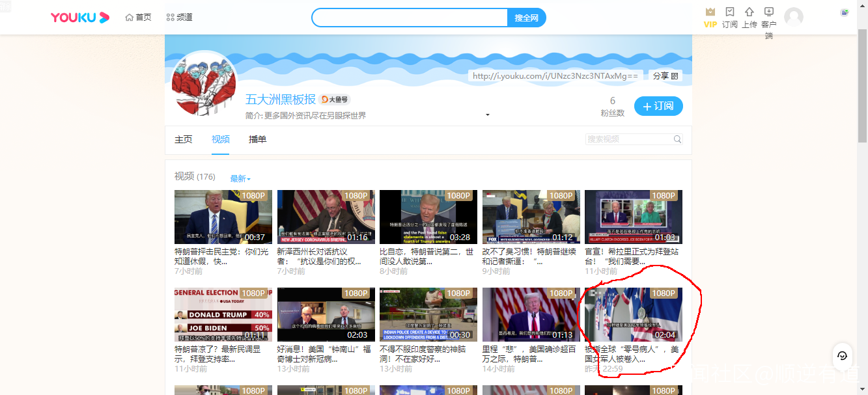Focus the 搜索视频 channel search field

tap(628, 139)
